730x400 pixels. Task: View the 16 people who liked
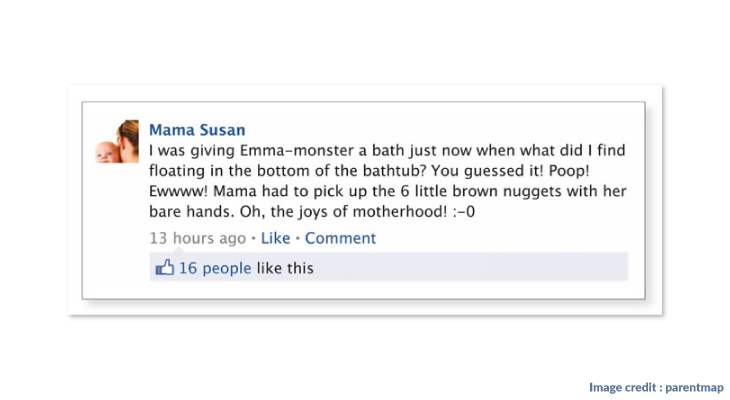click(215, 268)
